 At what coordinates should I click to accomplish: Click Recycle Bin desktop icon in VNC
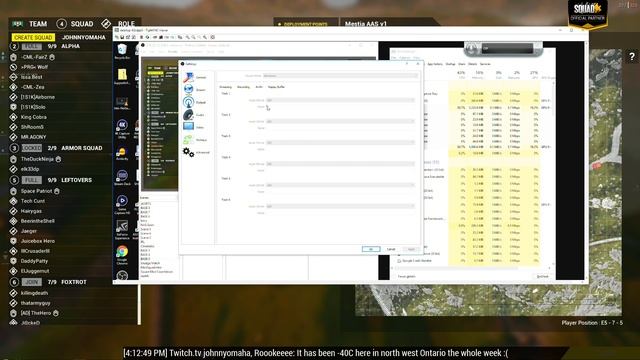click(122, 51)
